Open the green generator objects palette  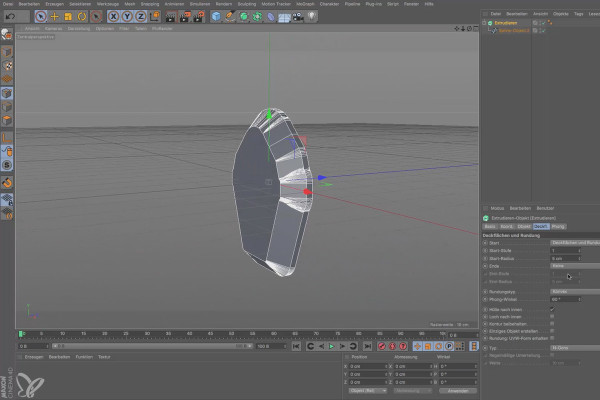[x=244, y=16]
